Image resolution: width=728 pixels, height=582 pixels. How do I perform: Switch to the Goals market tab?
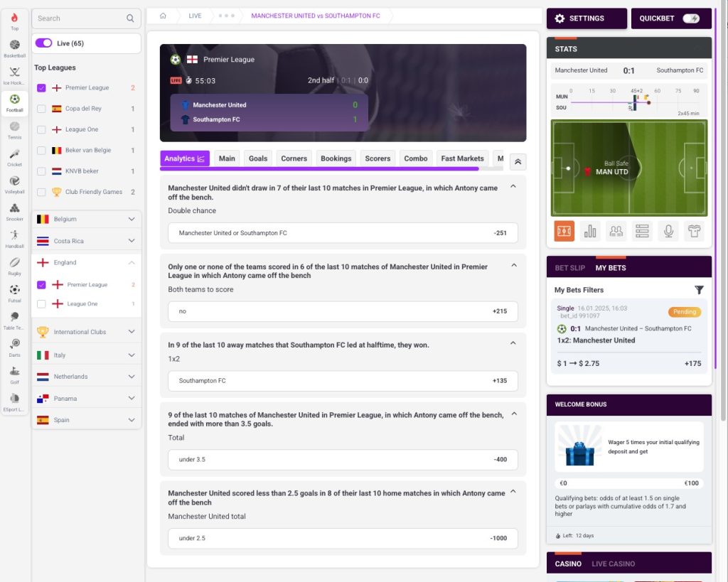tap(258, 158)
